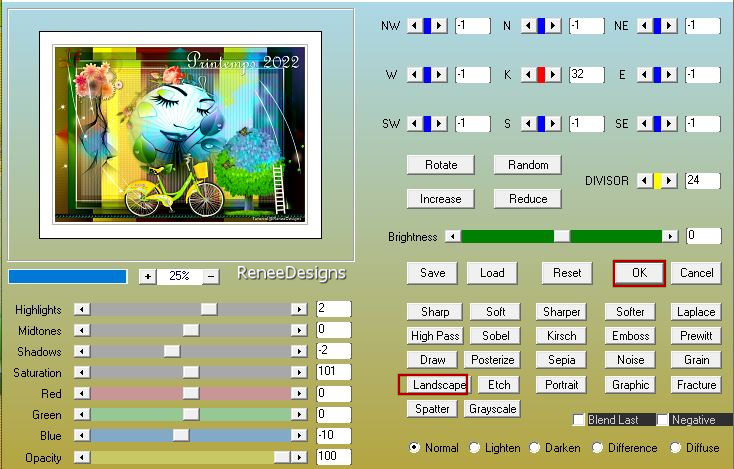734x469 pixels.
Task: Click the right arrow of the E slider
Action: 669,74
